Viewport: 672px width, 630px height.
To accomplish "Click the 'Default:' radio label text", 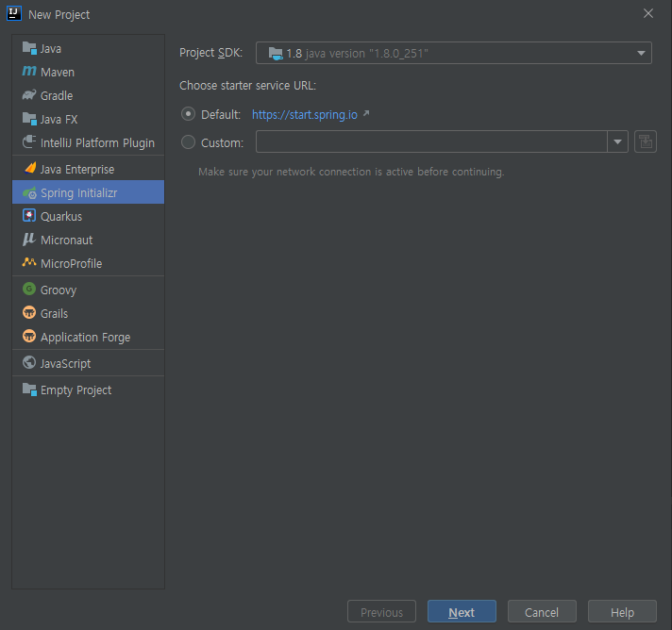I will (221, 115).
